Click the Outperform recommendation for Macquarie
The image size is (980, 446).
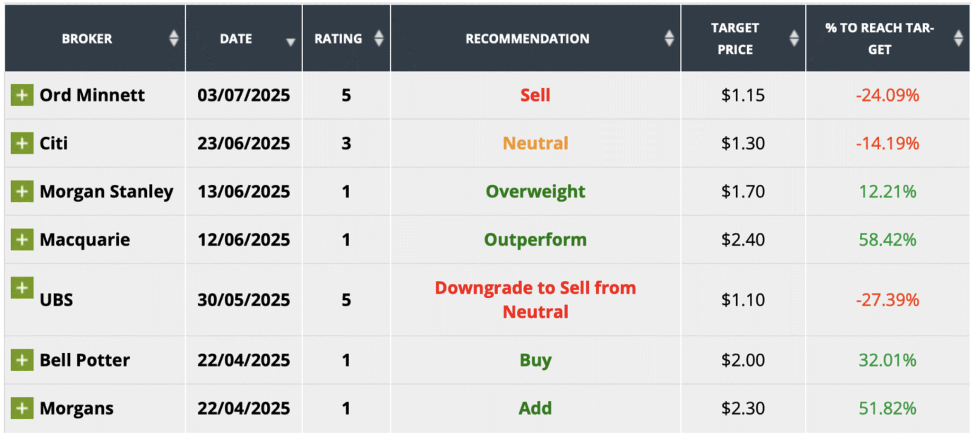click(535, 239)
